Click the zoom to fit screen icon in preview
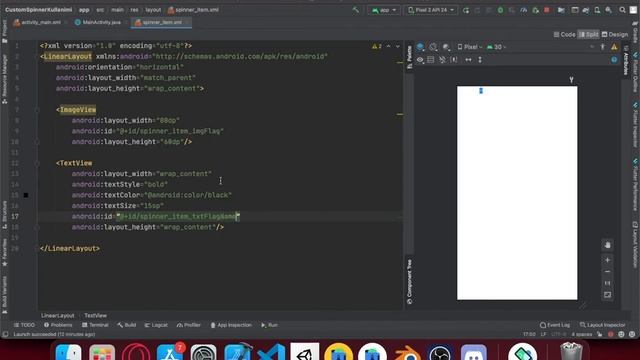Viewport: 640px width, 360px height. [x=607, y=295]
